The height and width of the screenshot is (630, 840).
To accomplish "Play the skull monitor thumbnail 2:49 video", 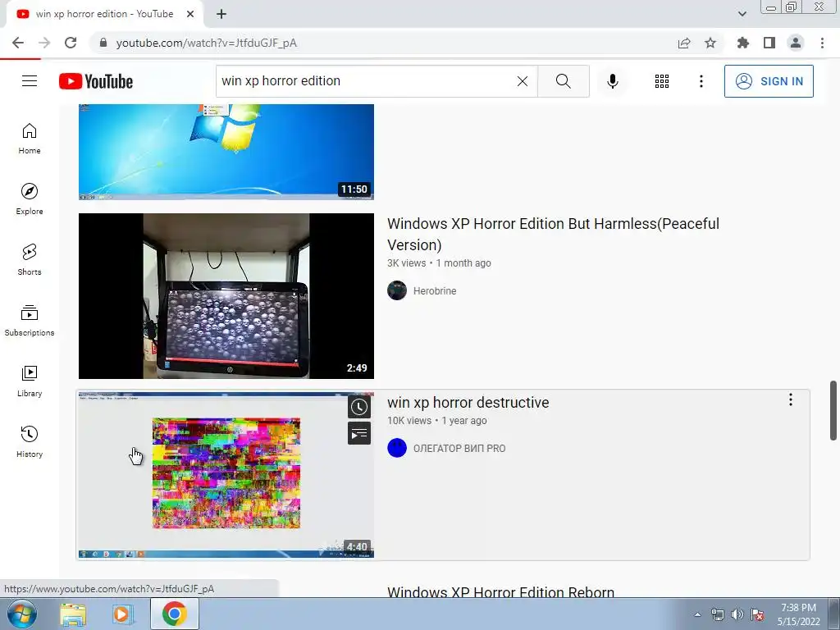I will click(226, 295).
